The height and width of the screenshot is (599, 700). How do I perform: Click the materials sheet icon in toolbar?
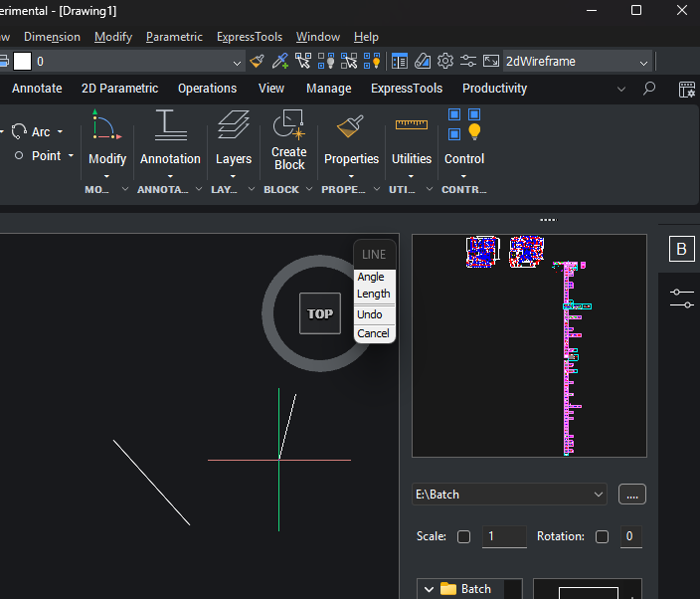coord(423,62)
